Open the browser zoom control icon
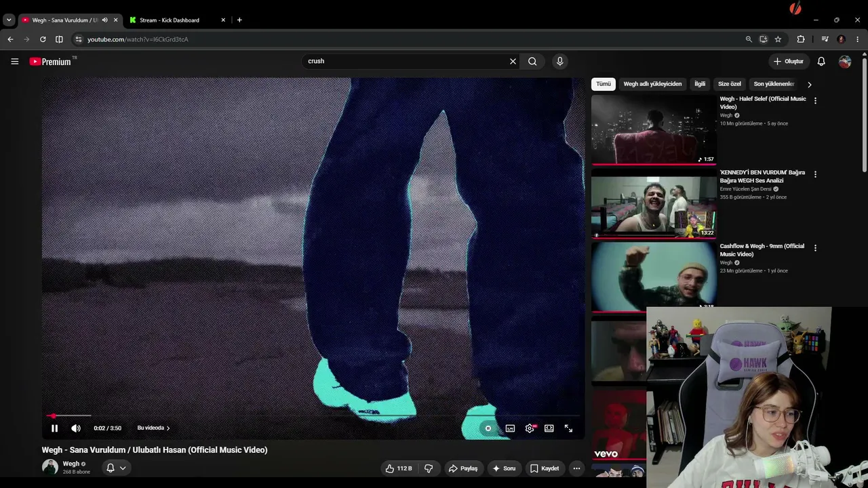 [749, 39]
